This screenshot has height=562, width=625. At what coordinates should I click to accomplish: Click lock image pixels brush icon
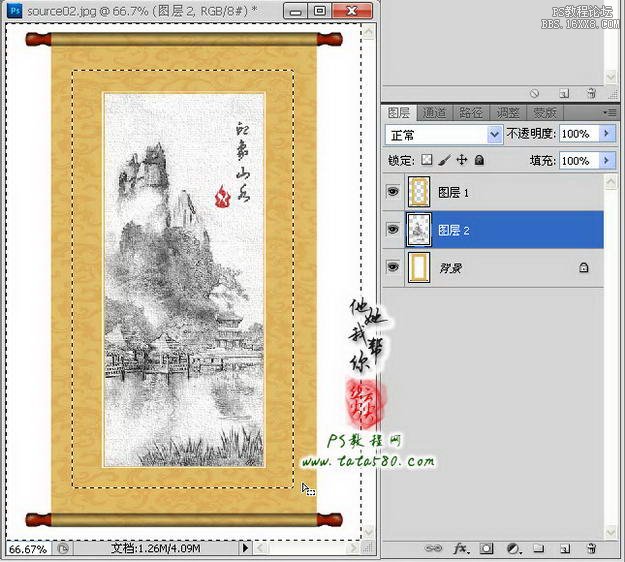[444, 160]
